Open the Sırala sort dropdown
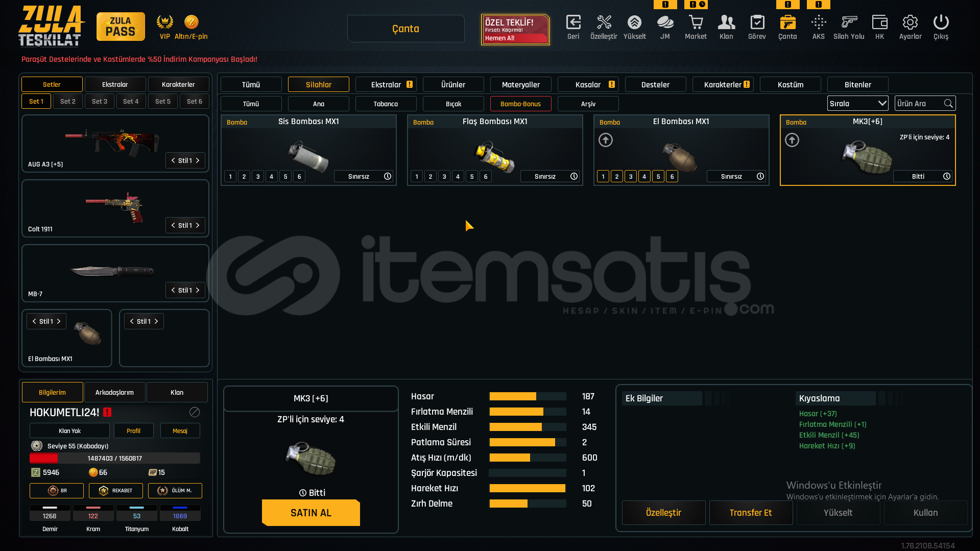 pyautogui.click(x=858, y=104)
